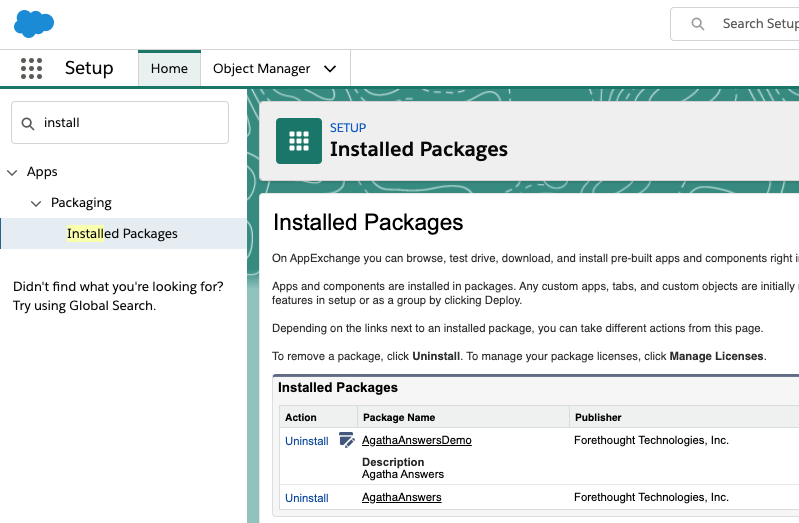Switch to the Home tab
799x523 pixels.
point(169,68)
